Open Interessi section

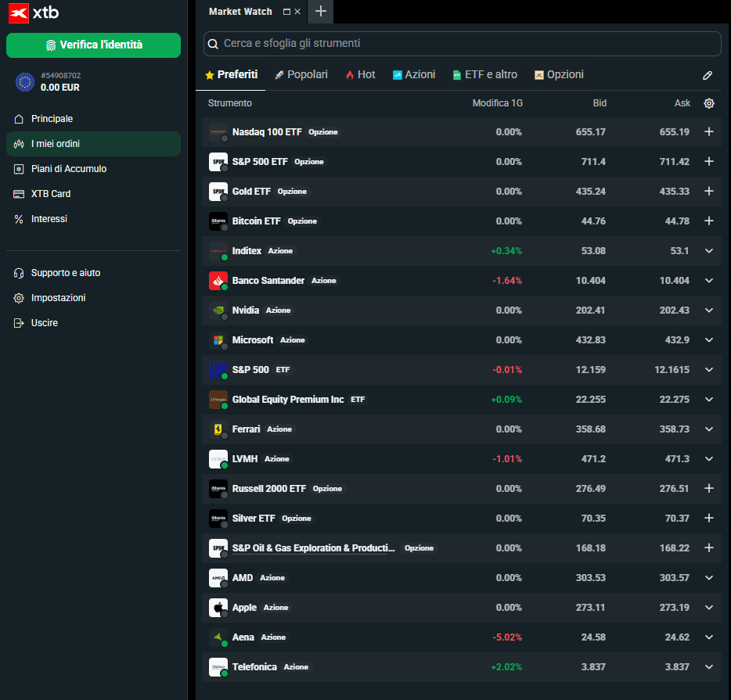93,219
